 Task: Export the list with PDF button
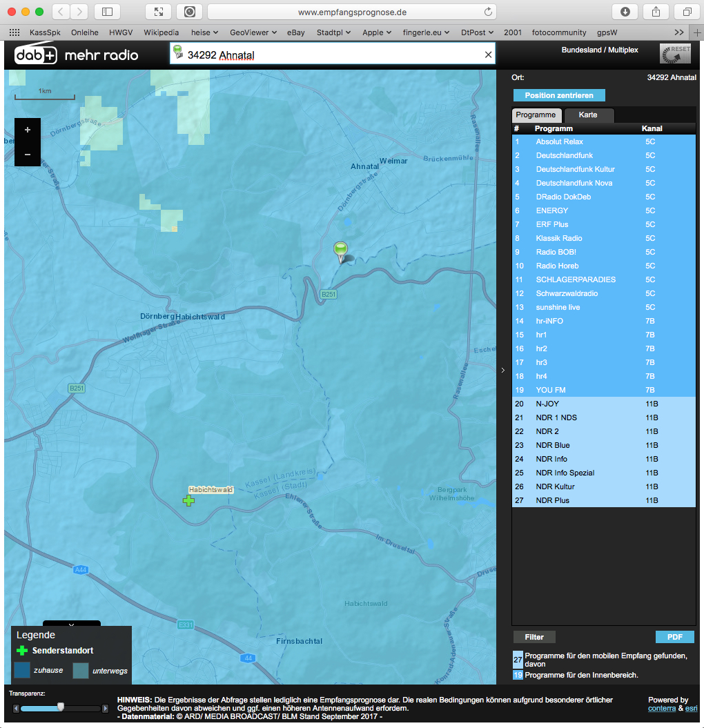(675, 637)
